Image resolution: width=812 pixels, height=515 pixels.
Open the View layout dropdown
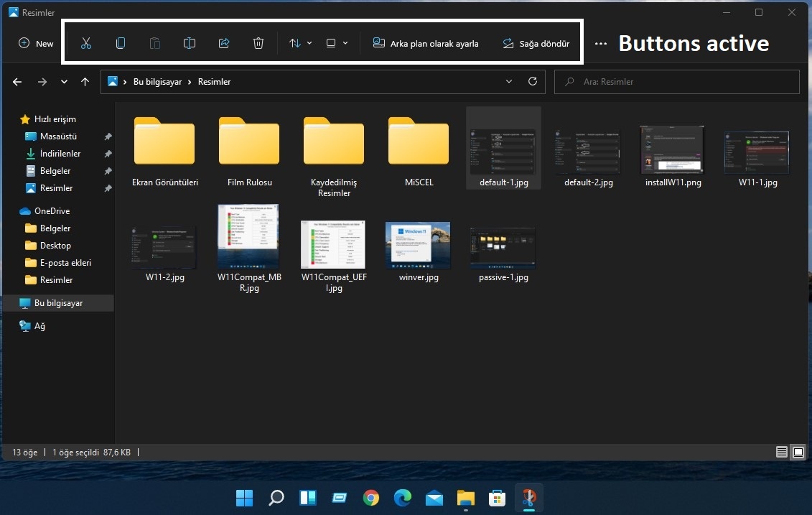pyautogui.click(x=336, y=43)
